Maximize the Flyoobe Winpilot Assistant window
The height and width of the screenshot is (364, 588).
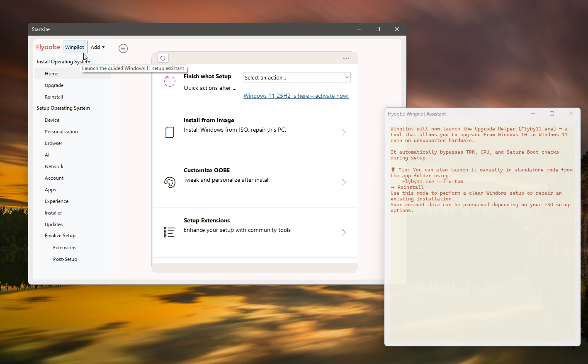[x=552, y=113]
